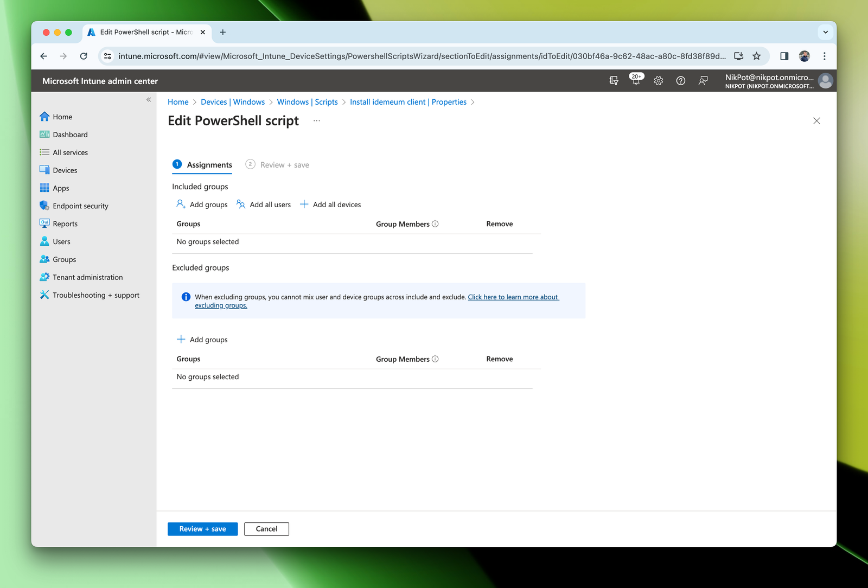Select the Assignments step tab

(202, 165)
